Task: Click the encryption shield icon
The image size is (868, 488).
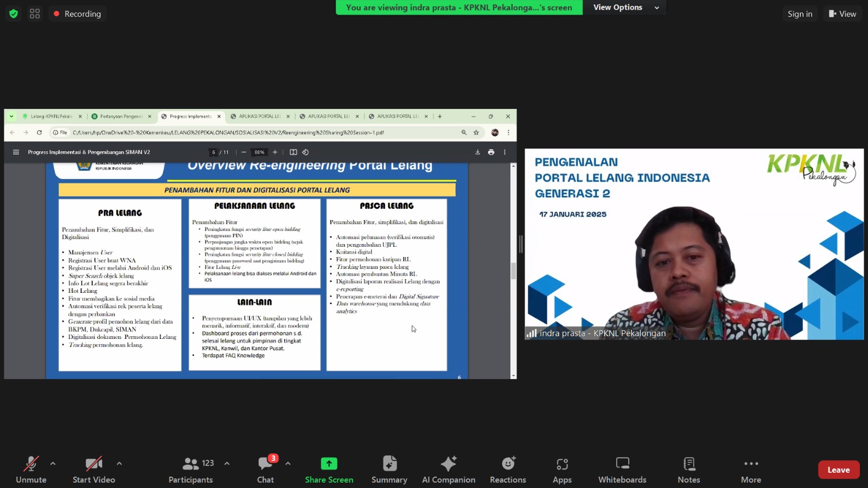Action: pyautogui.click(x=14, y=14)
